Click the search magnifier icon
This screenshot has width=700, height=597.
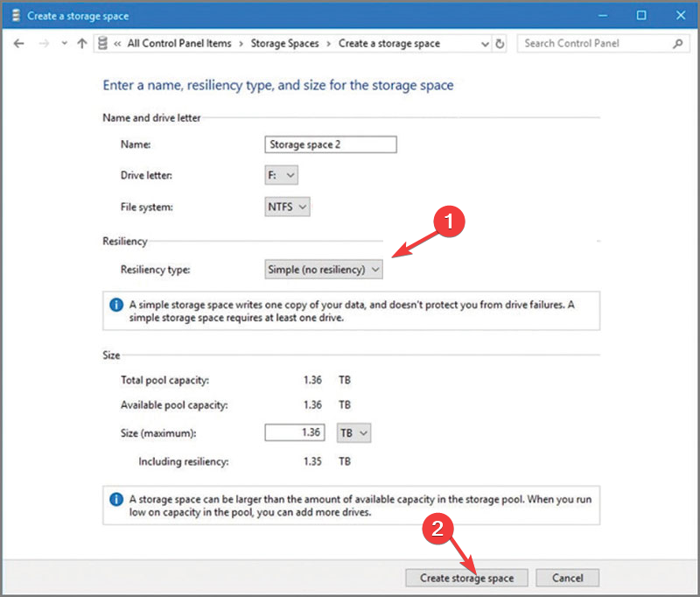677,43
